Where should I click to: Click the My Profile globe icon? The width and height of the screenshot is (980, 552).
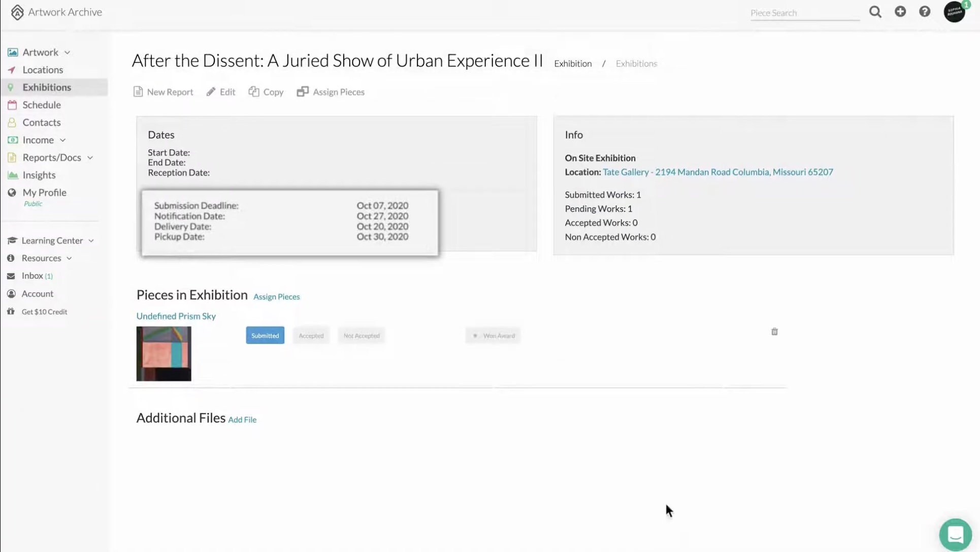[12, 193]
